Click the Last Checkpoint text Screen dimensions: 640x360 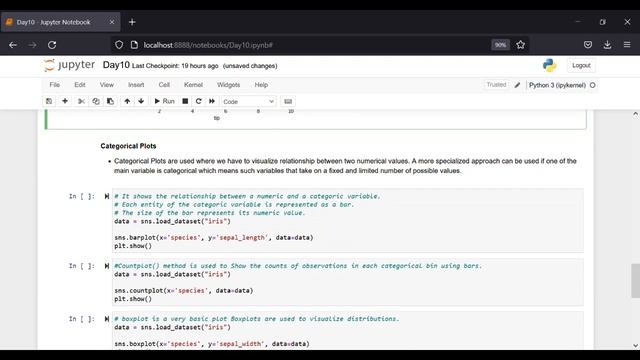click(x=175, y=66)
